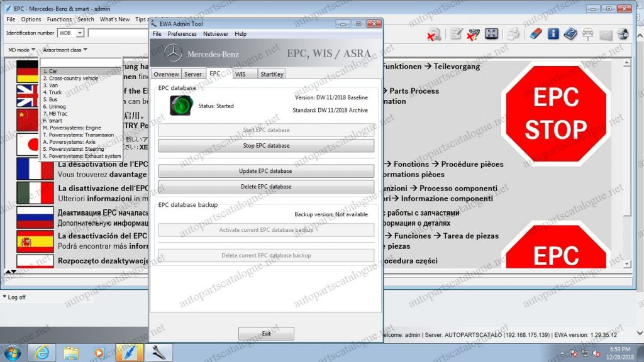Viewport: 644px width, 362px height.
Task: Show hidden system tray icons arrow
Action: point(562,353)
